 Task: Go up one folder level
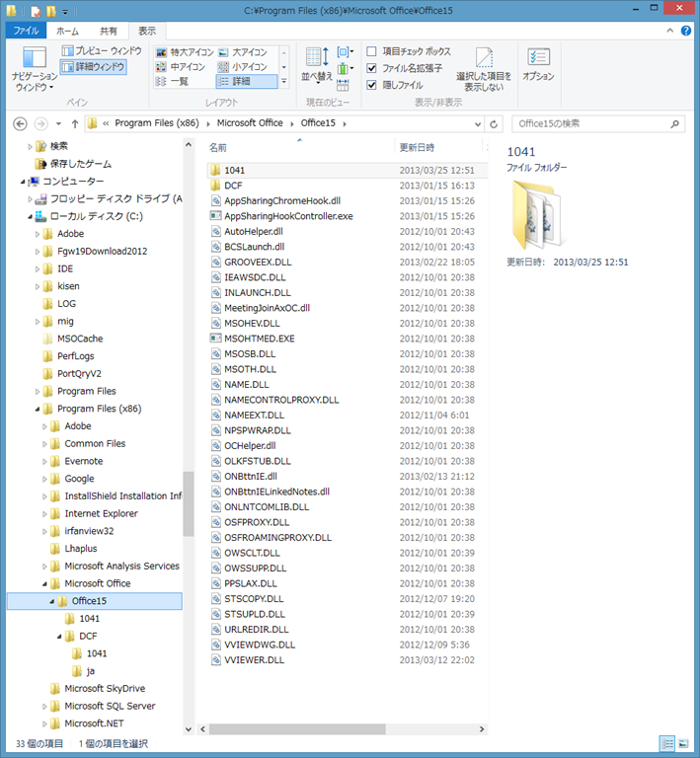tap(75, 123)
